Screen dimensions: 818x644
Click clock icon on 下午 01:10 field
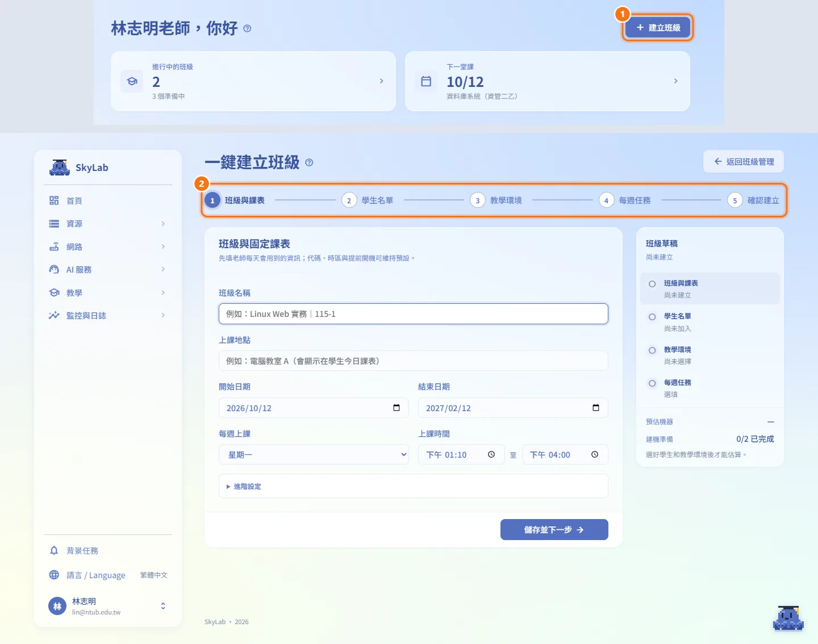491,454
